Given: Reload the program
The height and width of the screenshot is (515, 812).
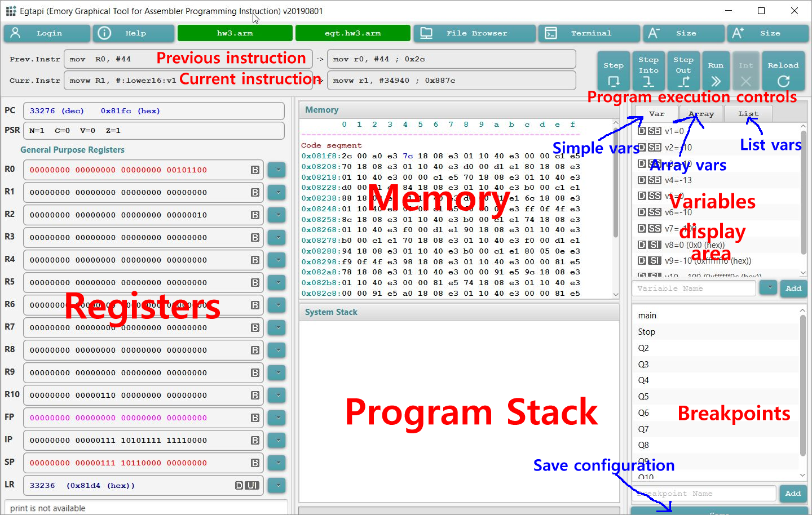Looking at the screenshot, I should pyautogui.click(x=783, y=72).
